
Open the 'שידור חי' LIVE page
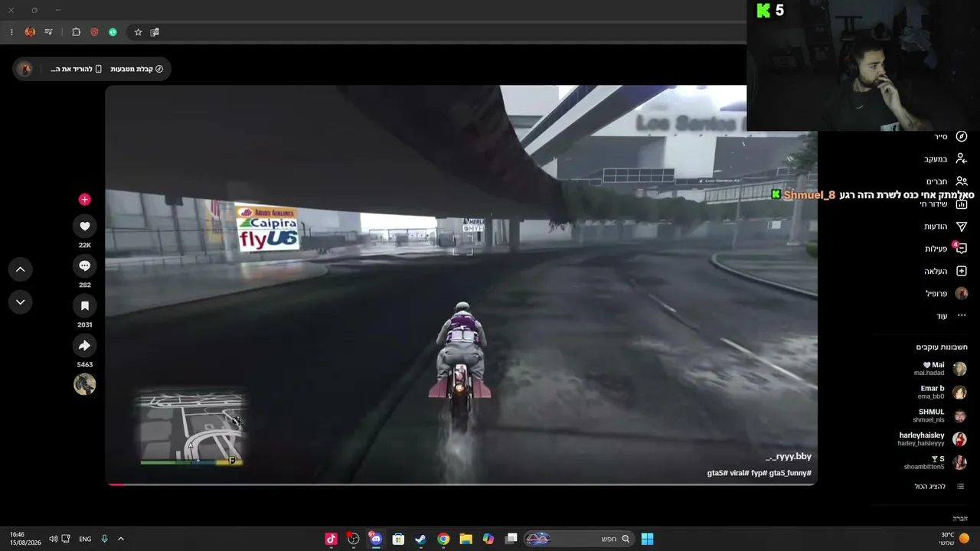click(x=943, y=204)
